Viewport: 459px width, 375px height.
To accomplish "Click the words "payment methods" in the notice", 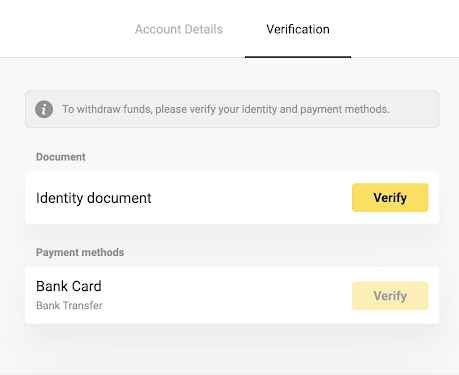I will pyautogui.click(x=344, y=109).
